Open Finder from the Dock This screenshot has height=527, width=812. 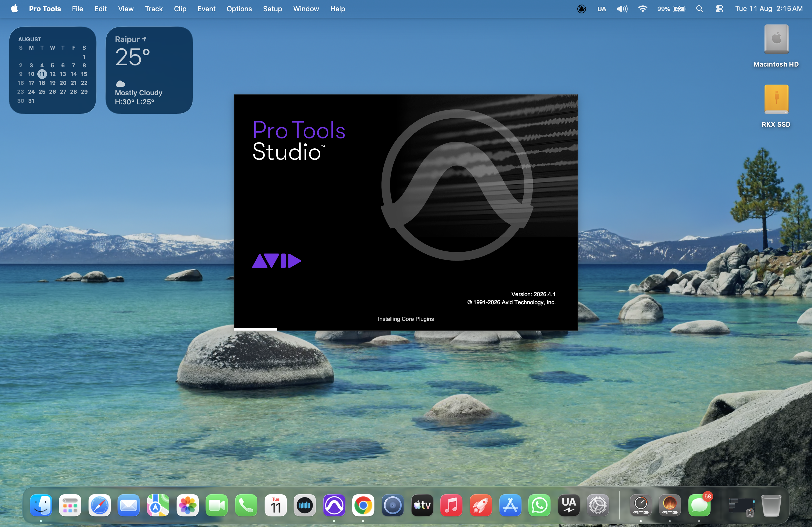tap(41, 505)
